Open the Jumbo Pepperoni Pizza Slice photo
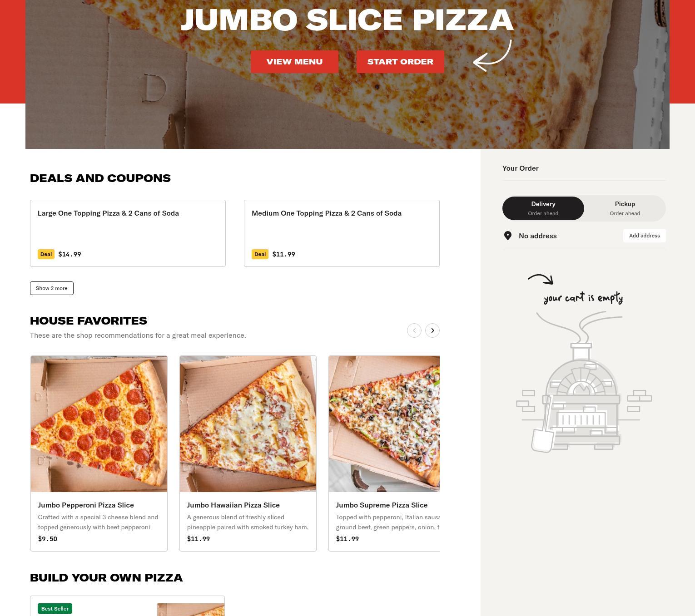The image size is (695, 616). (99, 424)
